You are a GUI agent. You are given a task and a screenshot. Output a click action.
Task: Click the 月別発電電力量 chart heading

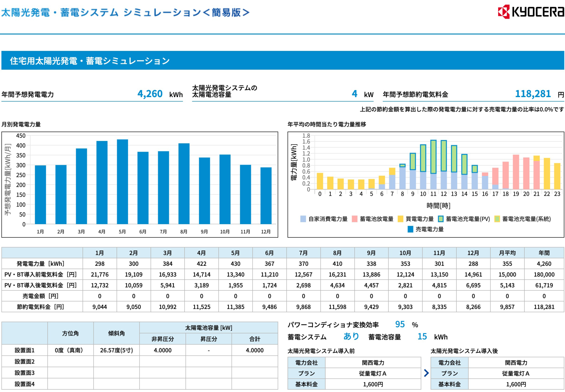click(x=21, y=124)
